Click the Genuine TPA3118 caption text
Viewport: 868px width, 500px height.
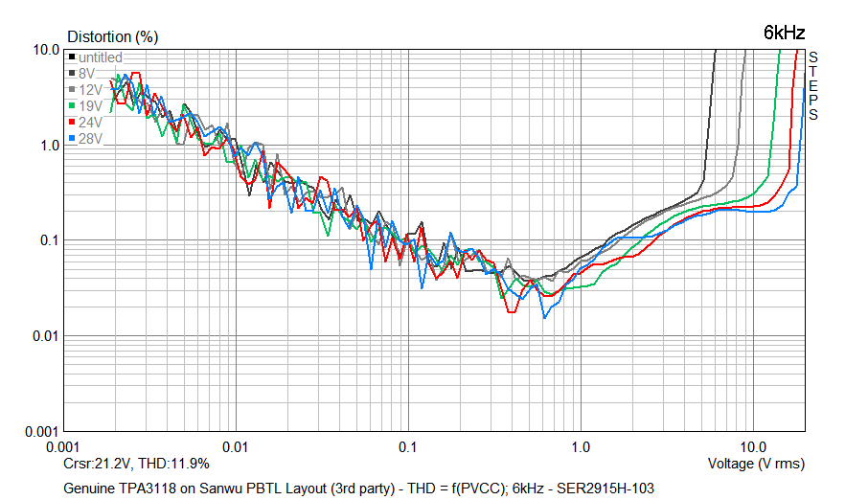pyautogui.click(x=358, y=489)
